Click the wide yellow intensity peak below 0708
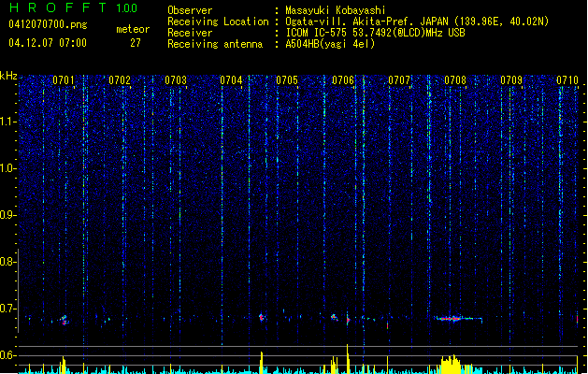Screen dimensions: 588x374 pos(452,363)
